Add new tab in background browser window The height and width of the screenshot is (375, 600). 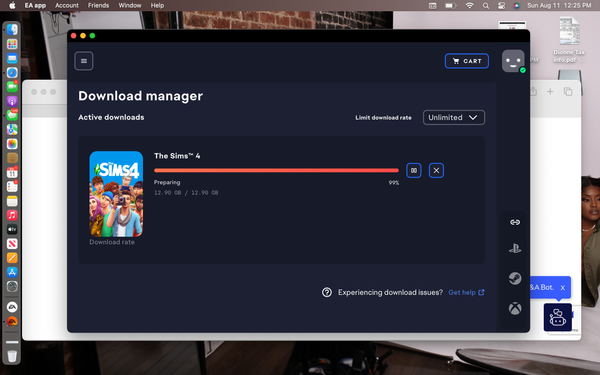coord(550,91)
